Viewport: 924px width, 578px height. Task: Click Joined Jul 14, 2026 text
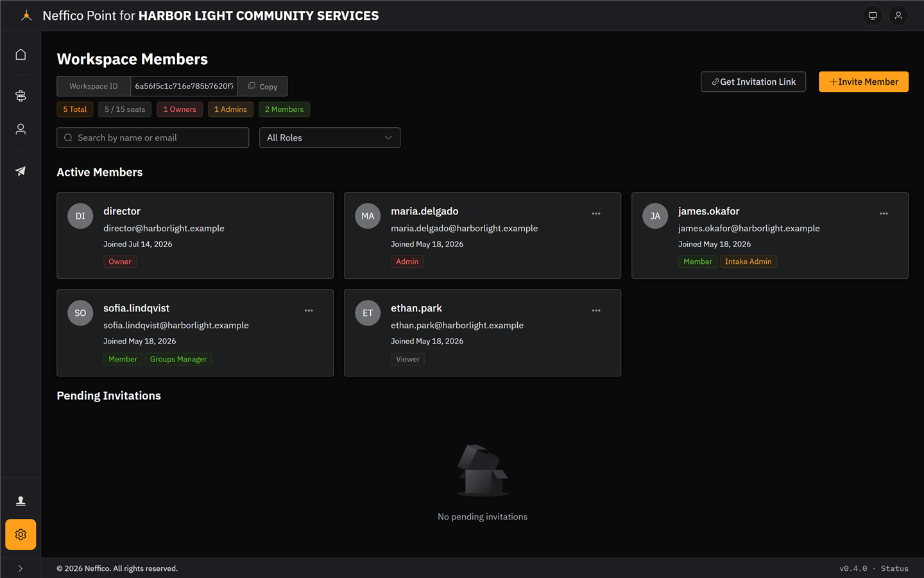coord(137,244)
